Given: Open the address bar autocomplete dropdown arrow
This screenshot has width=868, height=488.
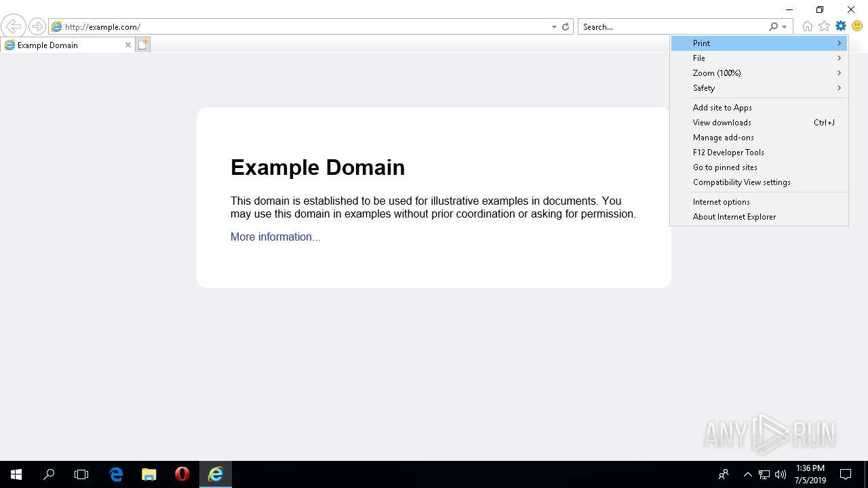Looking at the screenshot, I should coord(554,27).
